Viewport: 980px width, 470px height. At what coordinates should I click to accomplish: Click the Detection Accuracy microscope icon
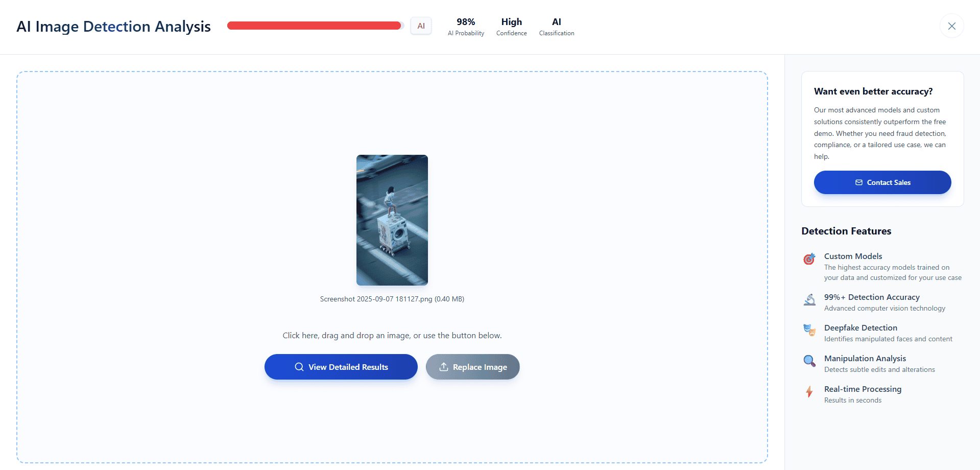pyautogui.click(x=809, y=300)
